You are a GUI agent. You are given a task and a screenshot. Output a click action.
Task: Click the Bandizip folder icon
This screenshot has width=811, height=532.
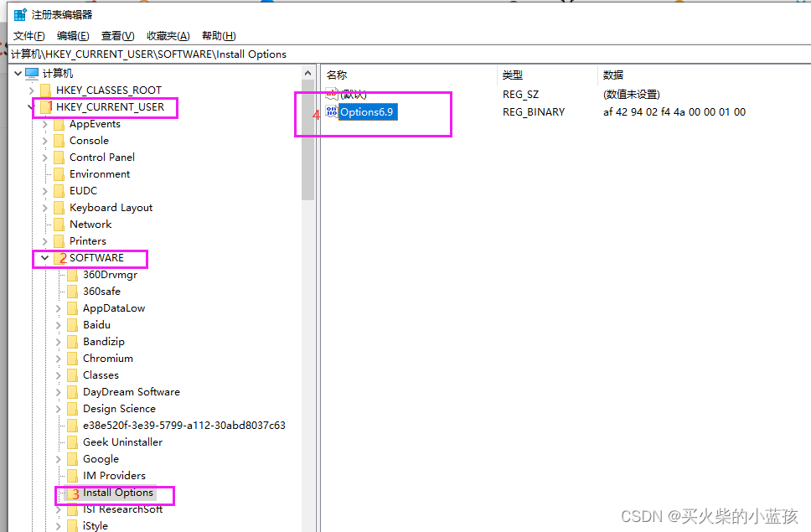(x=72, y=341)
